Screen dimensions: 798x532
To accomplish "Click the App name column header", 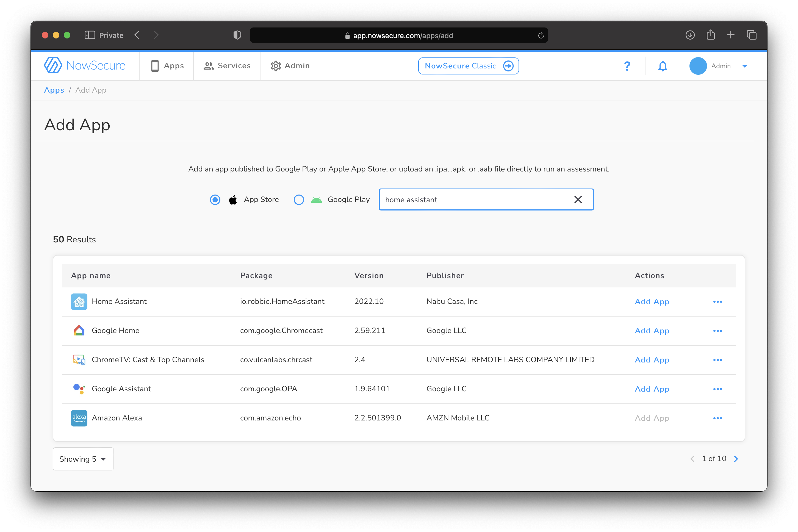I will pyautogui.click(x=91, y=276).
